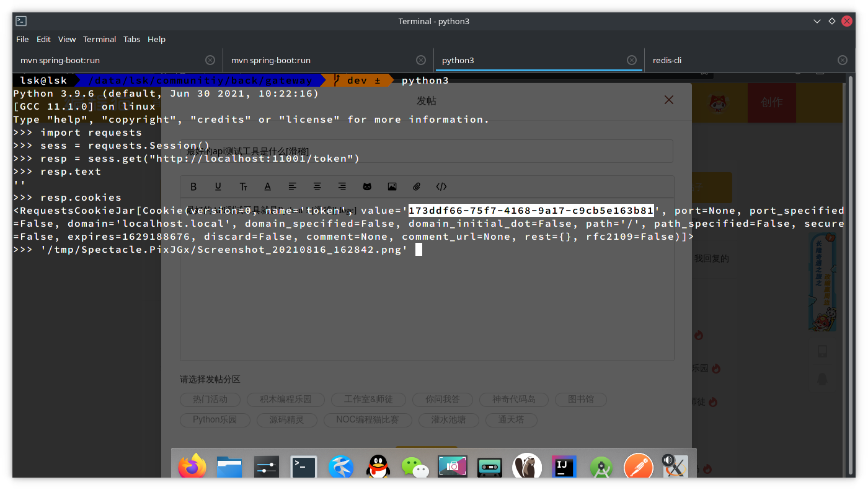Open the Tabs menu in Terminal
The image size is (868, 490).
pos(131,39)
